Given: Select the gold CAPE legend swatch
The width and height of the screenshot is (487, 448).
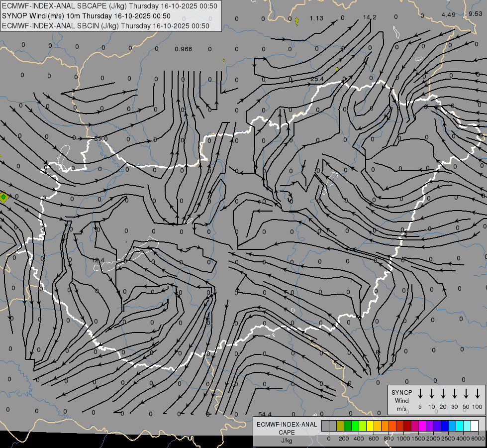Looking at the screenshot, I should coord(378,426).
